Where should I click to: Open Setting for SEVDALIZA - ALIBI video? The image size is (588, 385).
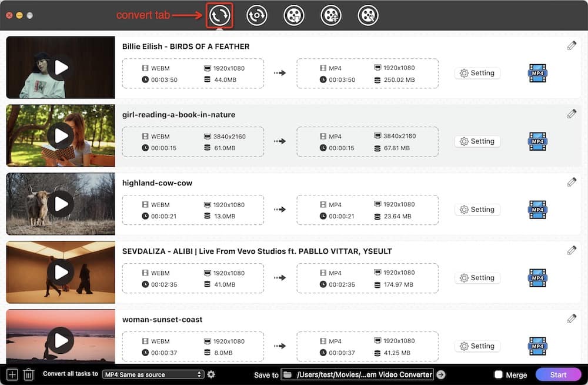477,278
